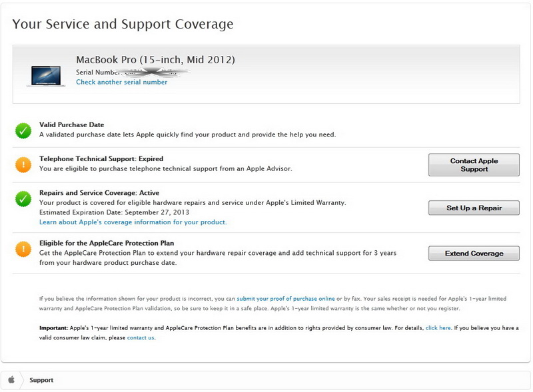Click the Your Service and Support Coverage heading
Screen dimensions: 533x392
123,25
